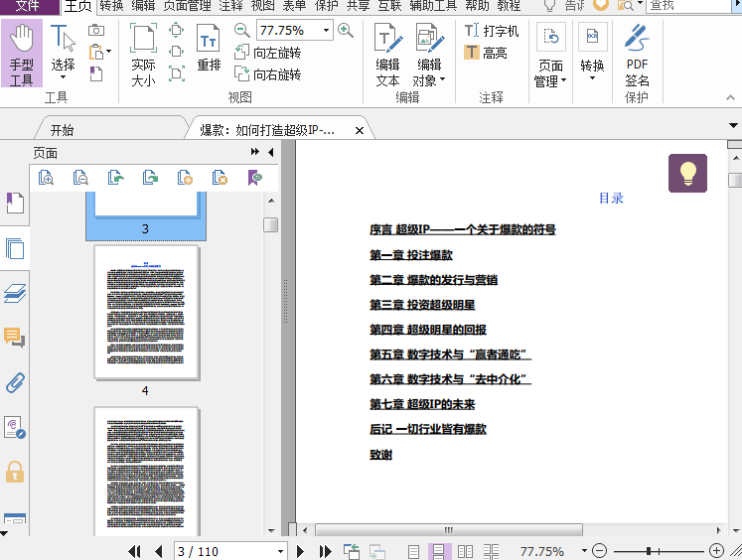Rotate the view right
The image size is (742, 560).
[x=268, y=74]
